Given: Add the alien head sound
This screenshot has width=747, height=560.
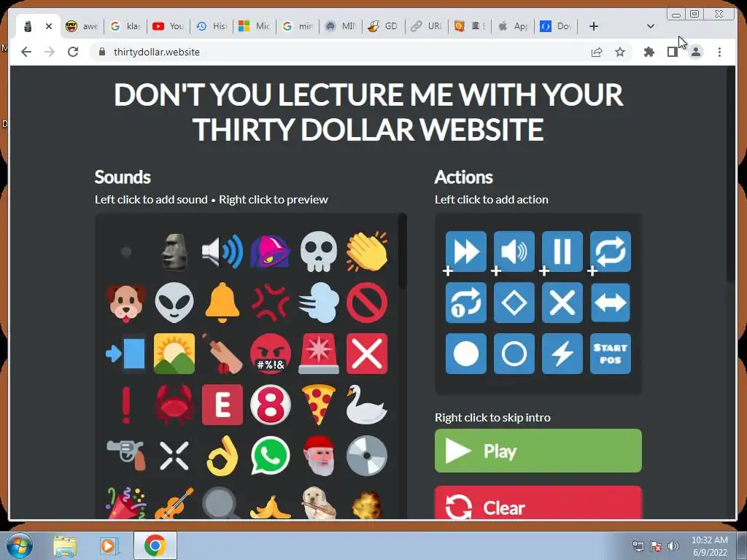Looking at the screenshot, I should [x=174, y=303].
